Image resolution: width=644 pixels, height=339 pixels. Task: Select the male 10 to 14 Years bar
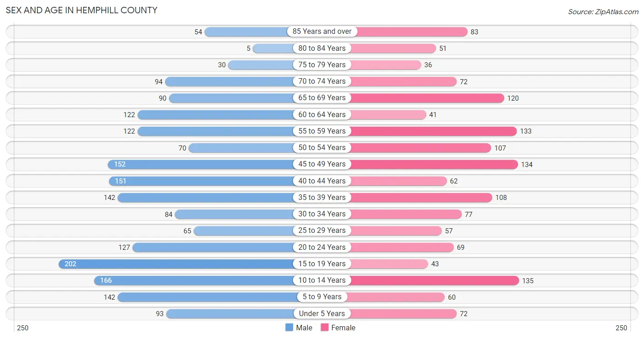tap(194, 280)
